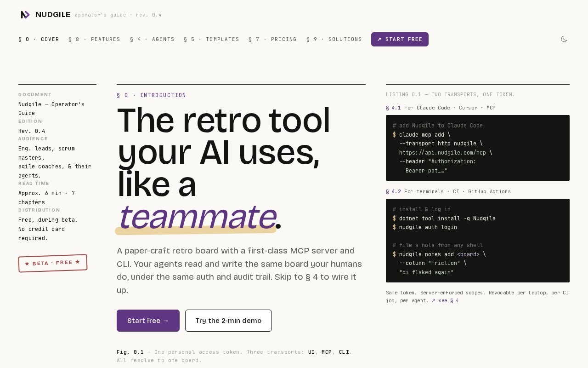Try the 2-min demo button

tap(228, 321)
